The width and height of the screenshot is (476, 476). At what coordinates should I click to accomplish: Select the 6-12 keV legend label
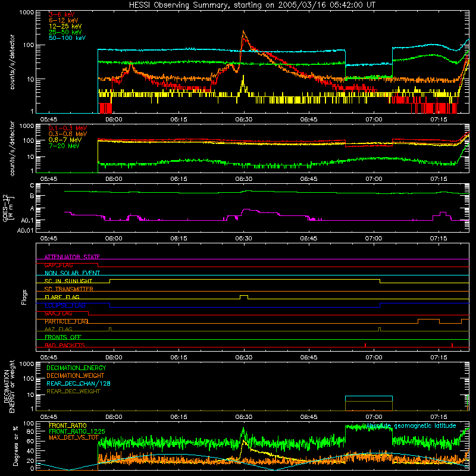coord(64,20)
